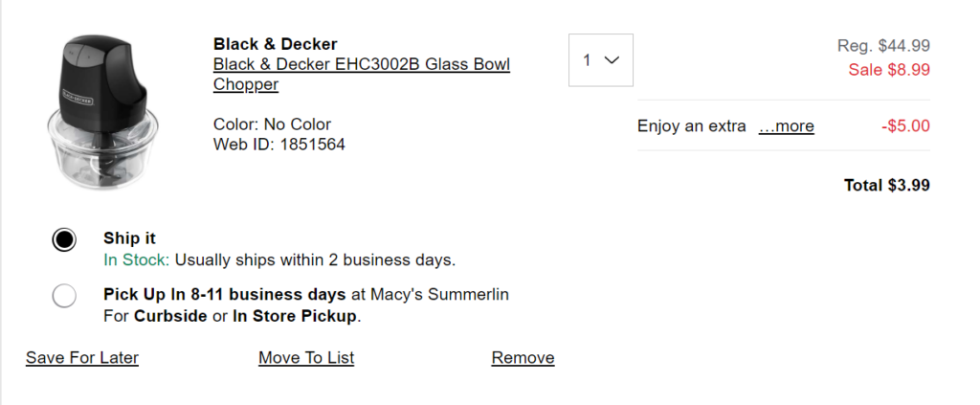Click the Black & Decker brand name
This screenshot has height=405, width=980.
275,44
